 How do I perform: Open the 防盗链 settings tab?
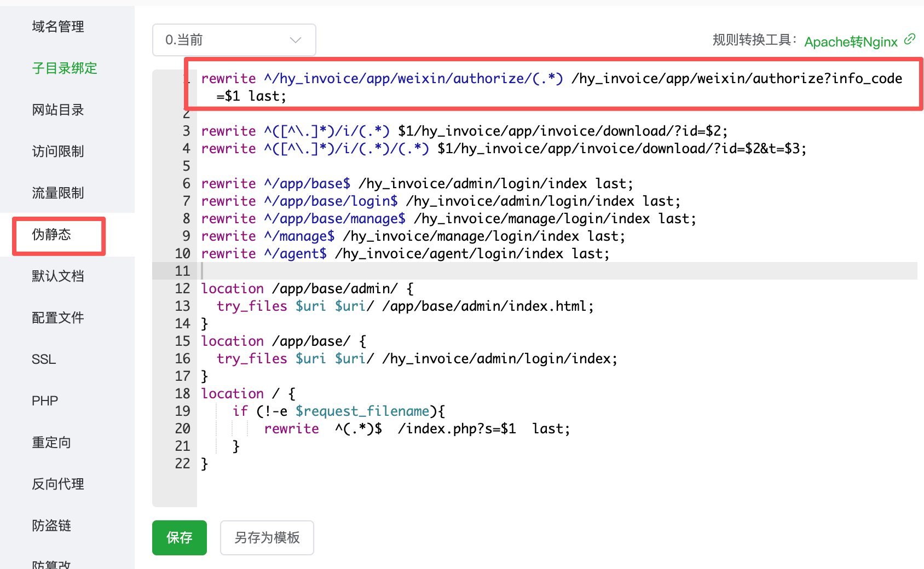(51, 525)
